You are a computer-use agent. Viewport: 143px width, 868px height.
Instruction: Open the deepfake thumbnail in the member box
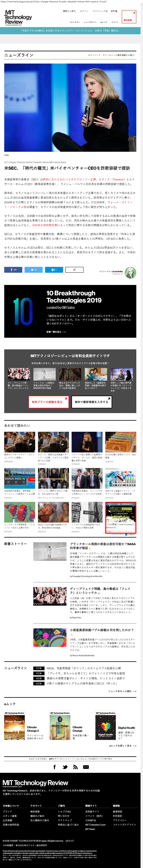point(19,374)
